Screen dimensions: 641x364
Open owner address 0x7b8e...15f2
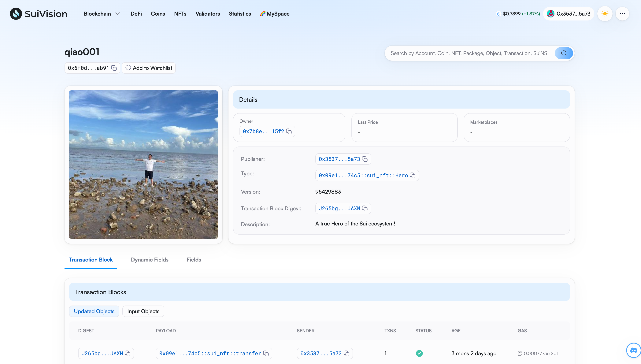point(263,132)
